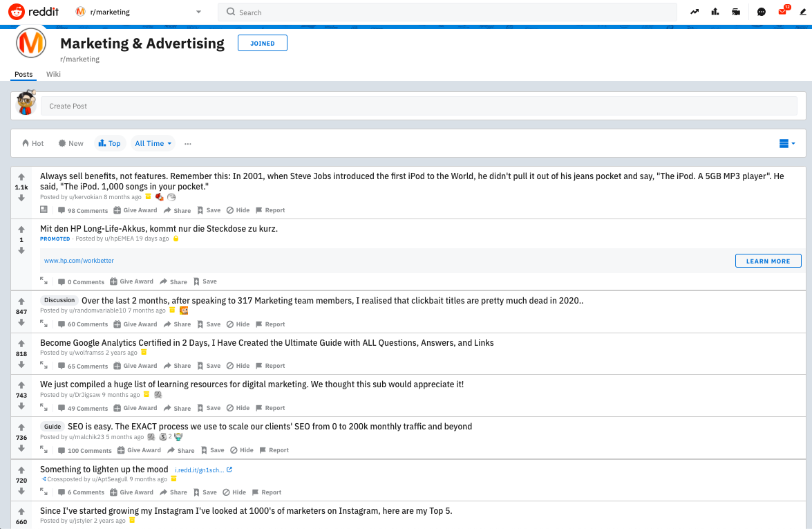The width and height of the screenshot is (812, 529).
Task: Open the inbox mail icon
Action: click(782, 12)
